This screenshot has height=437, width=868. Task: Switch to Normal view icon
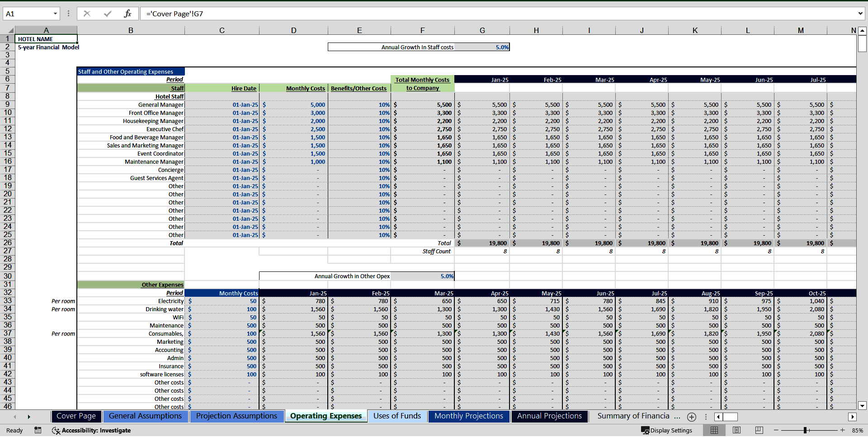[x=714, y=430]
